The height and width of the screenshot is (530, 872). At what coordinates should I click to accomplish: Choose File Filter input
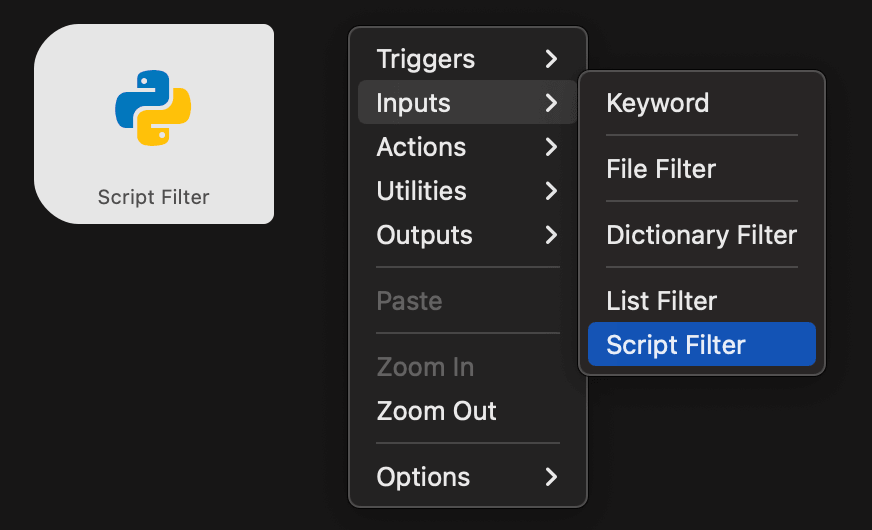(x=702, y=169)
